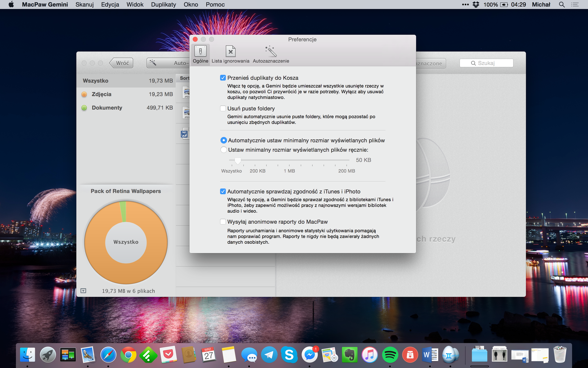Select the Word document in Gemini file list
The height and width of the screenshot is (368, 588).
click(x=184, y=134)
